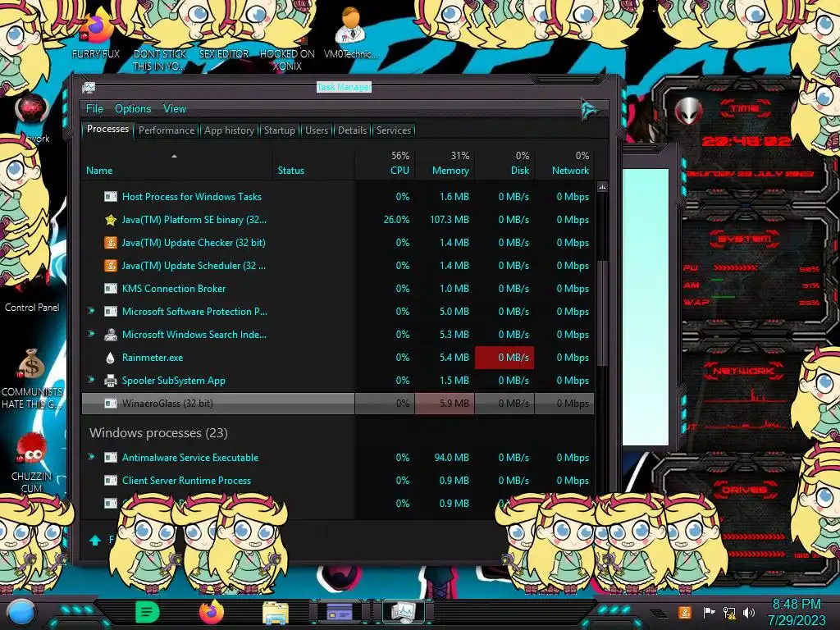Click the Java Update Scheduler icon

(x=111, y=266)
